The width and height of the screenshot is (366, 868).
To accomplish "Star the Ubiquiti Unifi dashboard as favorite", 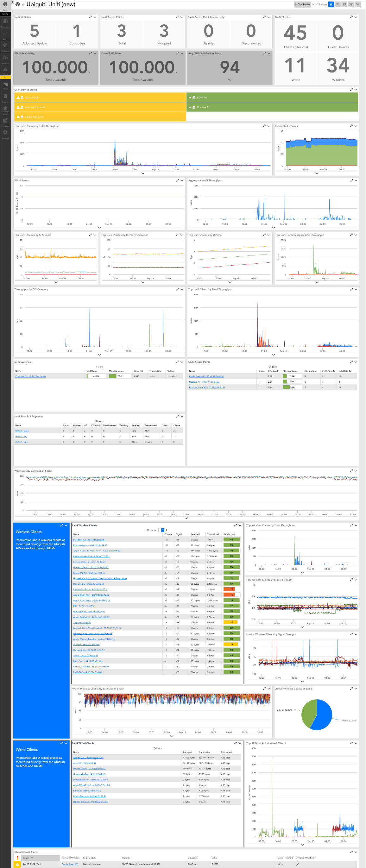I will (x=23, y=4).
